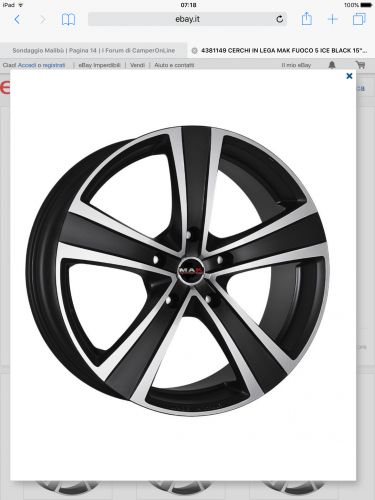Click the registrati link
Image resolution: width=375 pixels, height=500 pixels.
coord(54,65)
